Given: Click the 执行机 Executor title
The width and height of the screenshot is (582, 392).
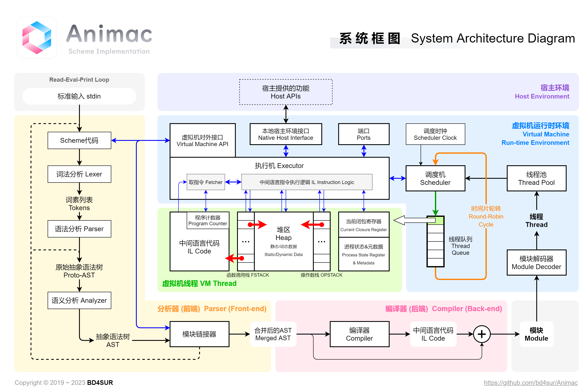Looking at the screenshot, I should pos(279,165).
